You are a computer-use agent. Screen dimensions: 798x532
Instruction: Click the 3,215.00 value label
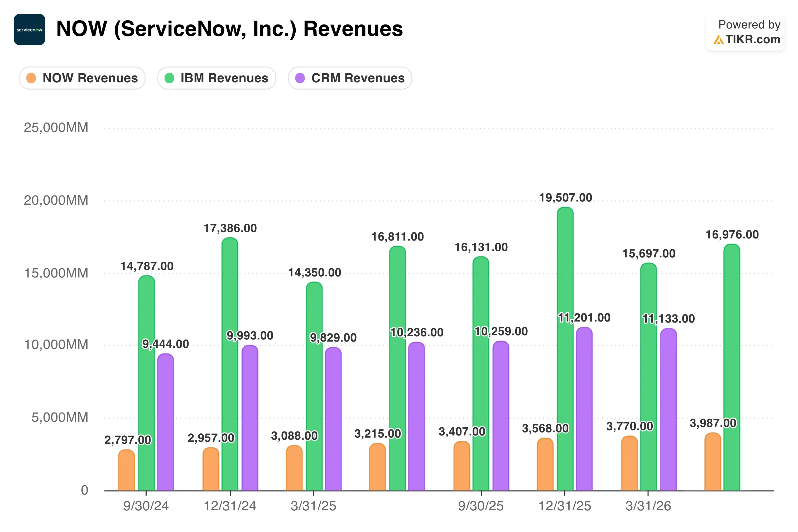(378, 434)
